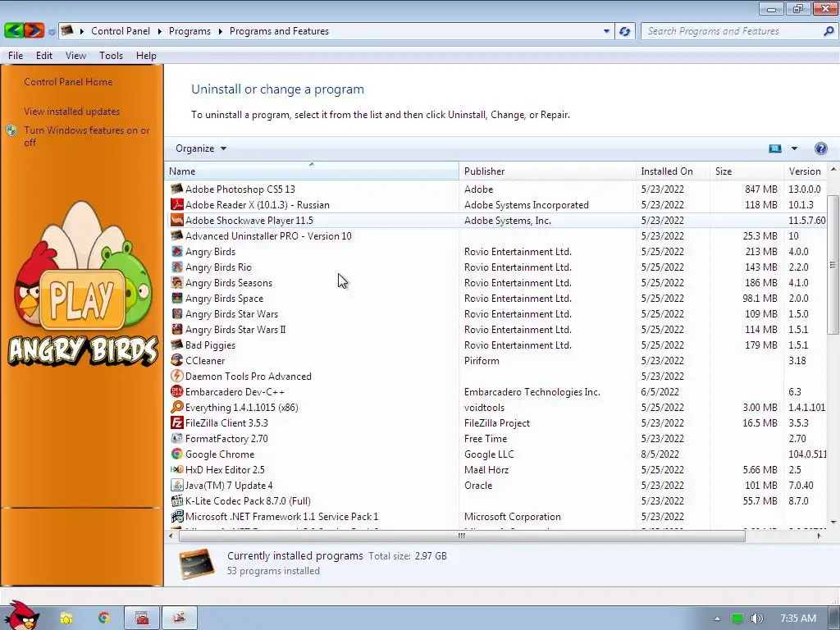This screenshot has height=630, width=840.
Task: Sort by the Publisher column header
Action: point(547,171)
